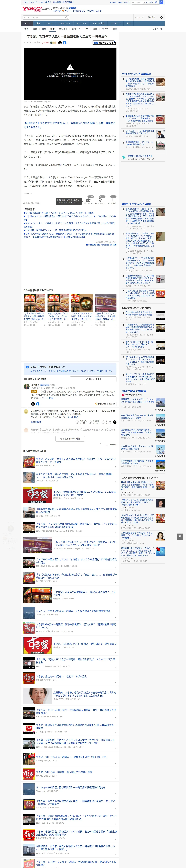This screenshot has height=868, width=186.
Task: Click the Yahoo! JAPAN link at top right
Action: [x=116, y=2]
